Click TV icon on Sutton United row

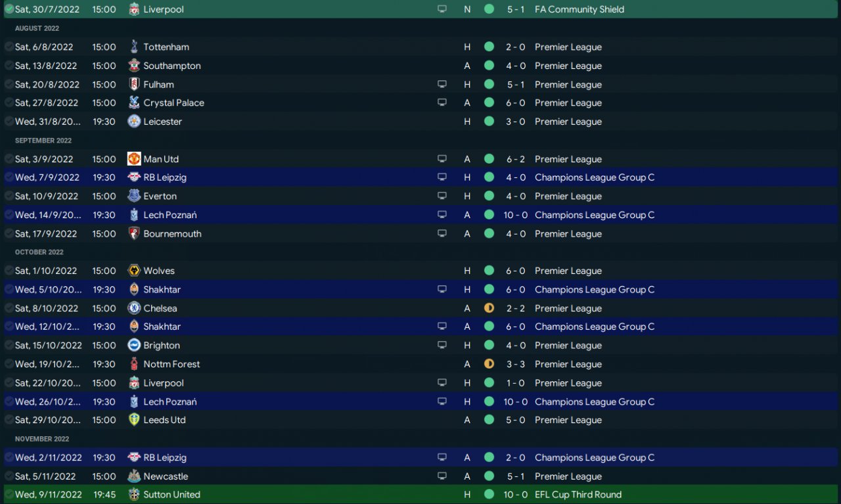click(x=442, y=494)
